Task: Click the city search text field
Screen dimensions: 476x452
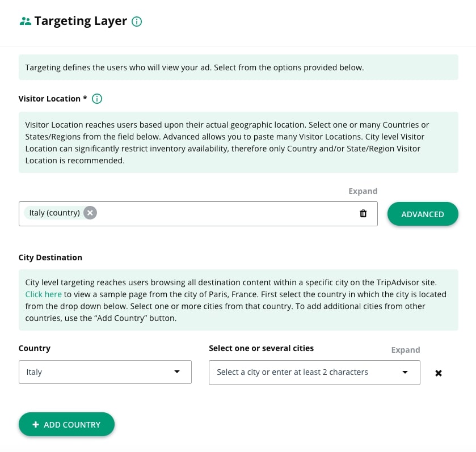Action: (301, 372)
